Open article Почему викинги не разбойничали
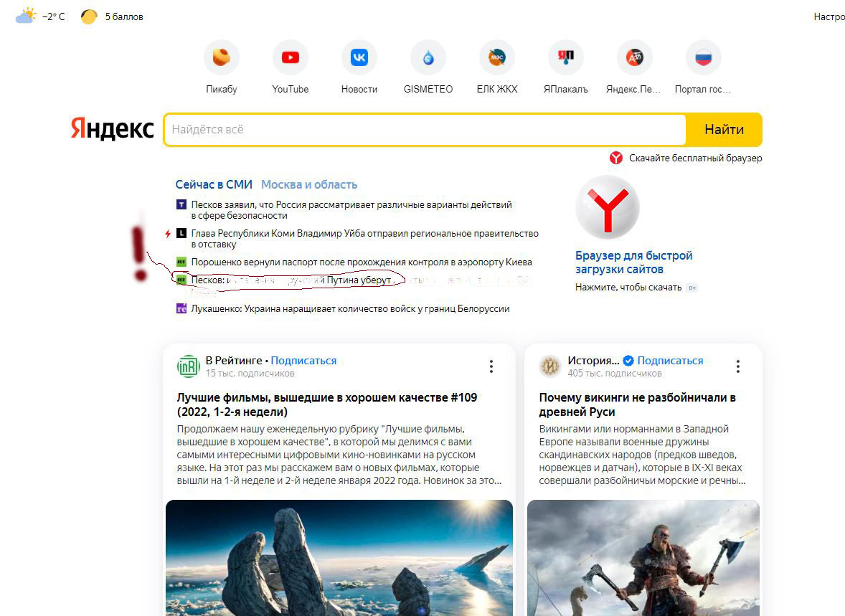The width and height of the screenshot is (845, 616). click(638, 404)
